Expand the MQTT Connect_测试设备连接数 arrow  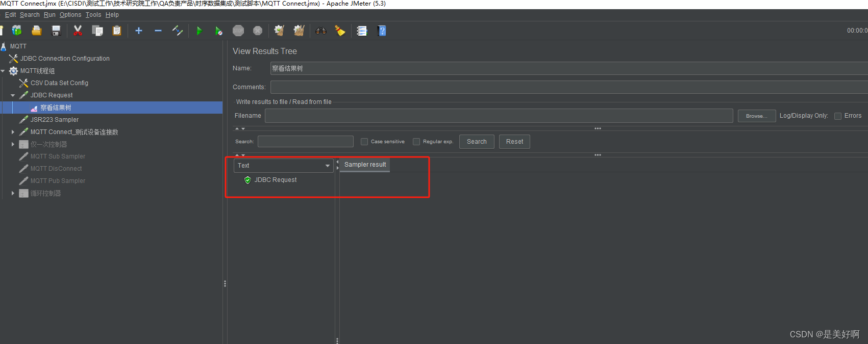(x=13, y=132)
